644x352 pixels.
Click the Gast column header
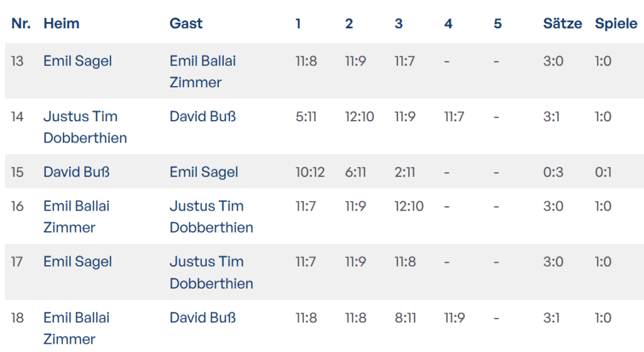pos(186,24)
